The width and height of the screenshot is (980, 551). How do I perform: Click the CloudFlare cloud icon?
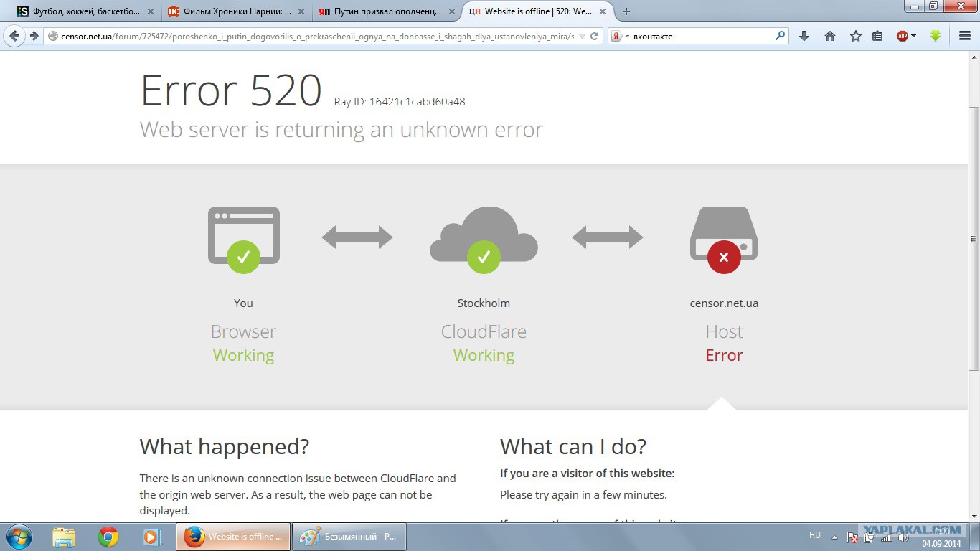484,240
